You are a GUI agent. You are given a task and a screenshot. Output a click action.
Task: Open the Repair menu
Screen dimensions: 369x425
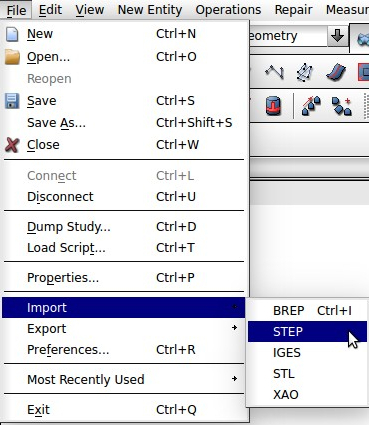[x=293, y=10]
